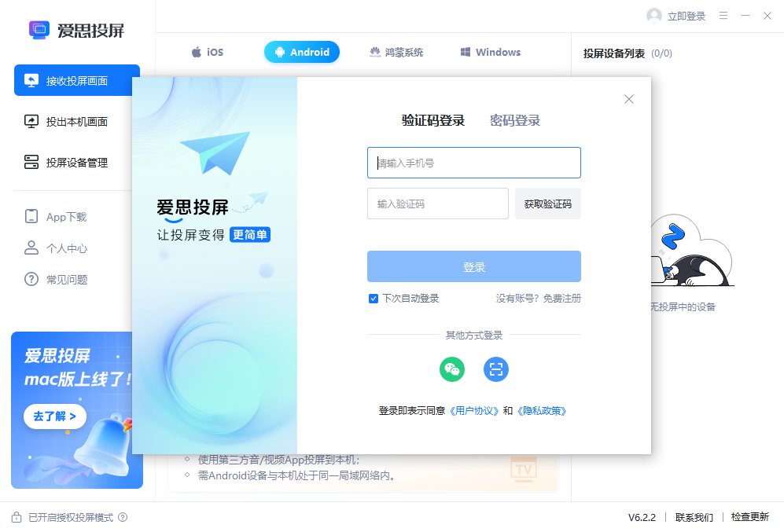Click the 个人中心 person icon

(31, 248)
